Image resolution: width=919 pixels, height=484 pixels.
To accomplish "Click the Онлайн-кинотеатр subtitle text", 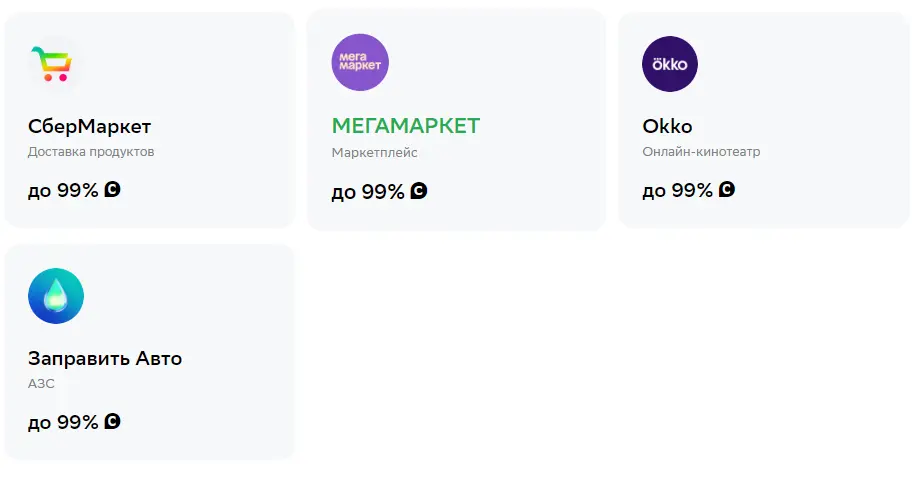I will click(701, 152).
